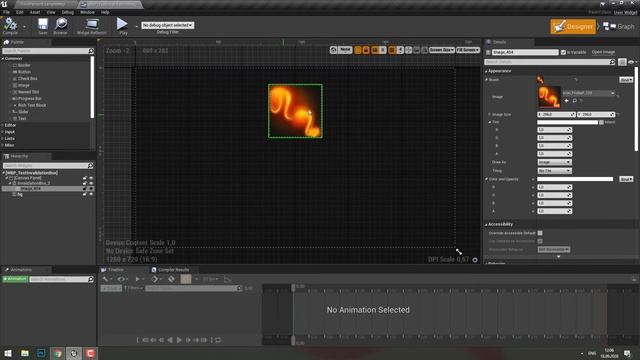The image size is (640, 360).
Task: Open Chrome from the taskbar
Action: point(58,353)
